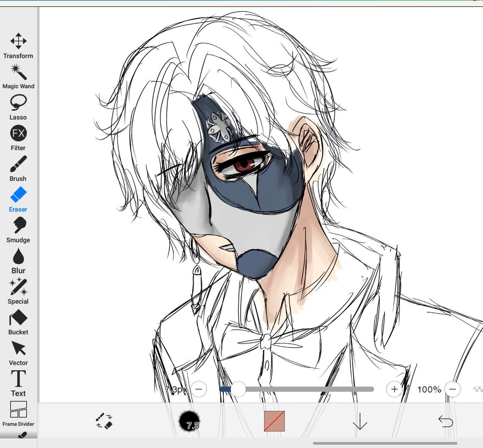Viewport: 483px width, 448px height.
Task: Select the Vector tool
Action: (x=18, y=353)
